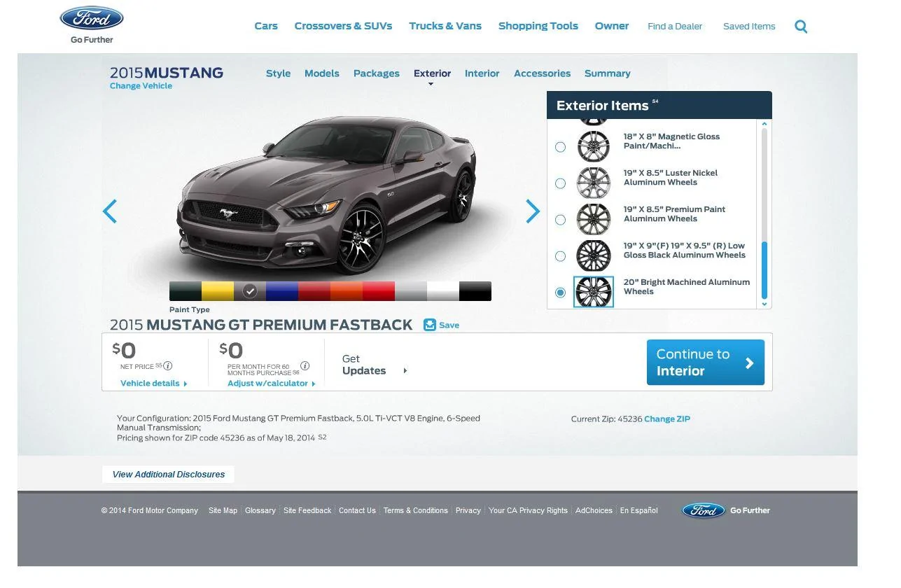901x588 pixels.
Task: Switch site to En Español
Action: click(x=639, y=511)
